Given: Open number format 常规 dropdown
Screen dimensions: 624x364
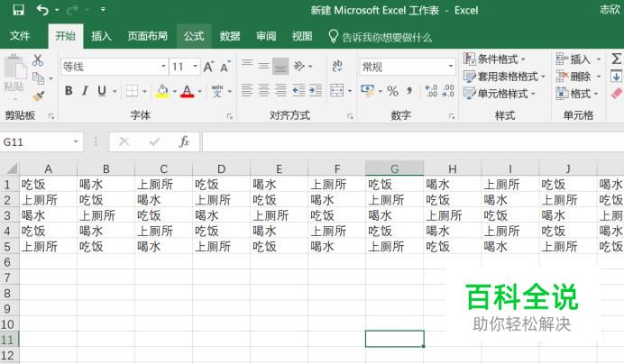Looking at the screenshot, I should [451, 67].
